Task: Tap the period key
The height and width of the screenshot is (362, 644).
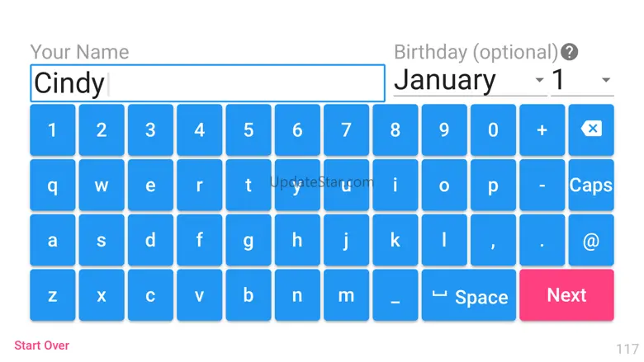Action: (x=542, y=240)
